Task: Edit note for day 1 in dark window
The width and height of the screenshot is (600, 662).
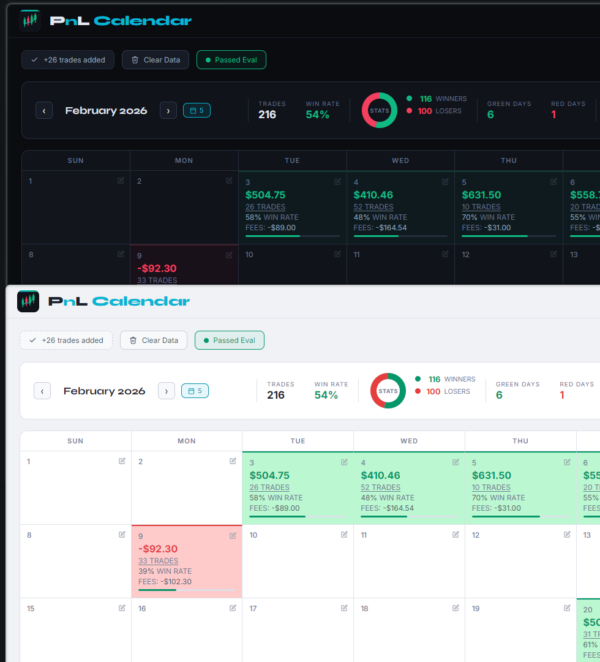Action: tap(121, 181)
